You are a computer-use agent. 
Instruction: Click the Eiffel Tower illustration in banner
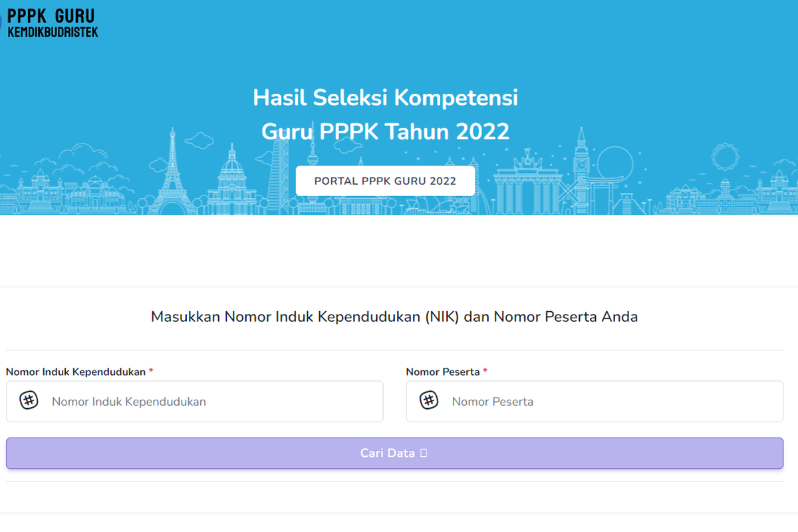172,173
